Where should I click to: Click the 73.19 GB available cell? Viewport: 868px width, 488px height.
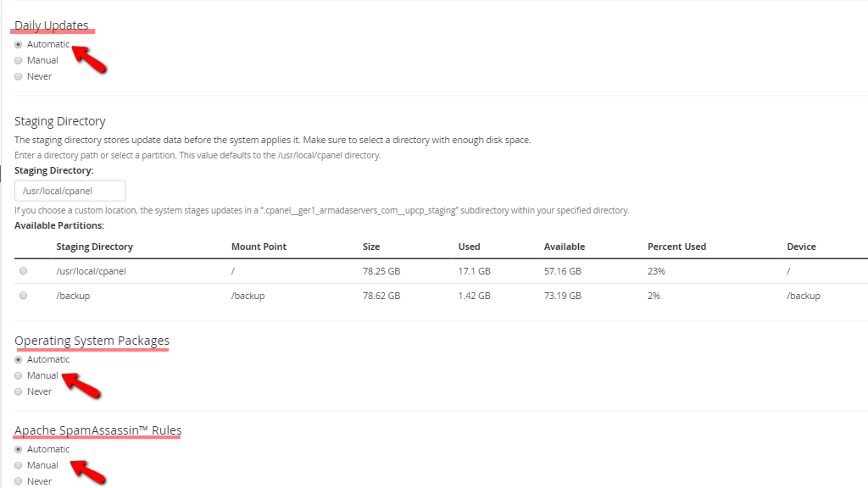click(x=563, y=296)
